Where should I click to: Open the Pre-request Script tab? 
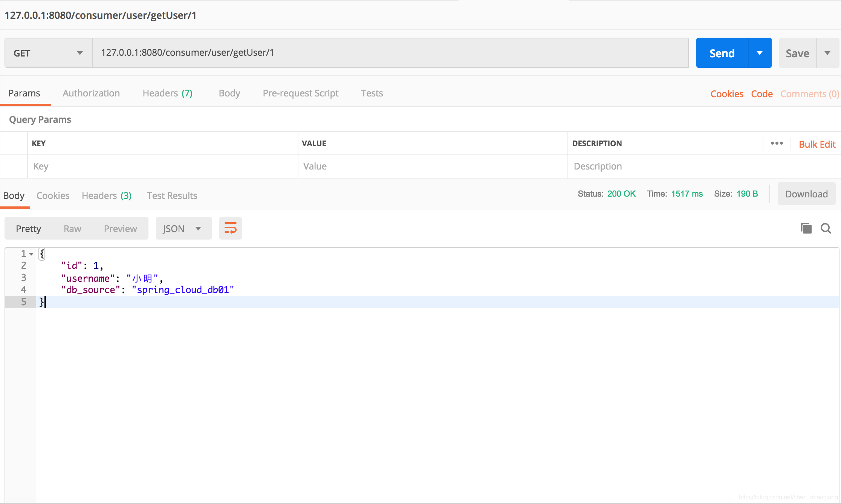(301, 93)
